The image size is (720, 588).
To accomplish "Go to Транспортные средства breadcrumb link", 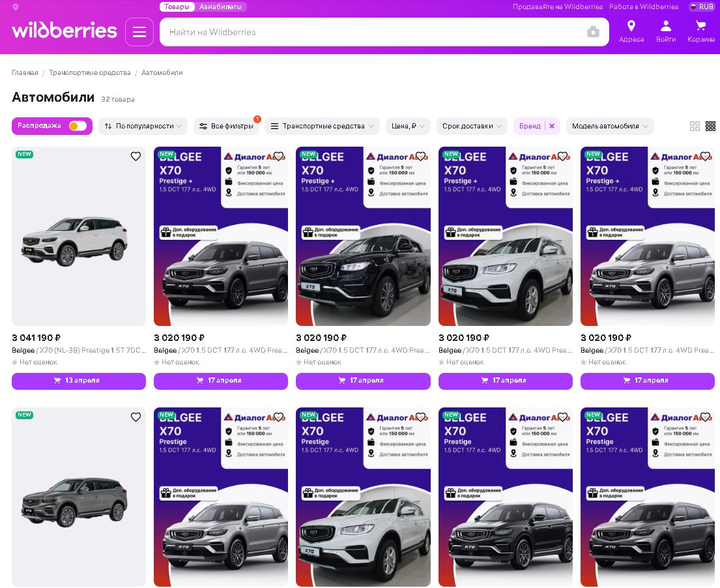I will [x=89, y=72].
